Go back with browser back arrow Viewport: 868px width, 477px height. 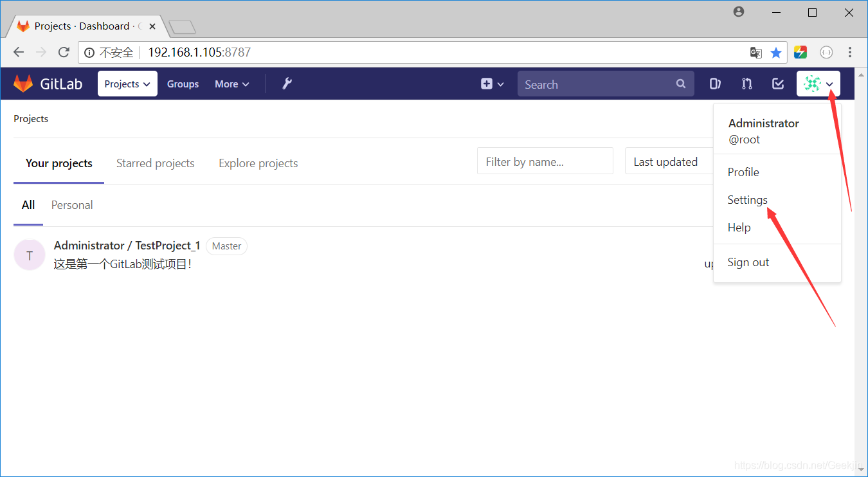(19, 52)
